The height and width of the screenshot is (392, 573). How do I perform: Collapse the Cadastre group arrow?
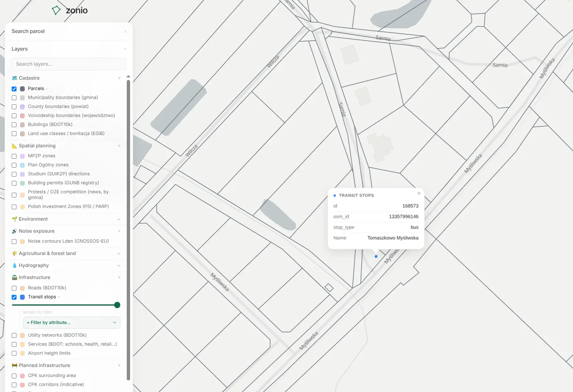pyautogui.click(x=119, y=78)
